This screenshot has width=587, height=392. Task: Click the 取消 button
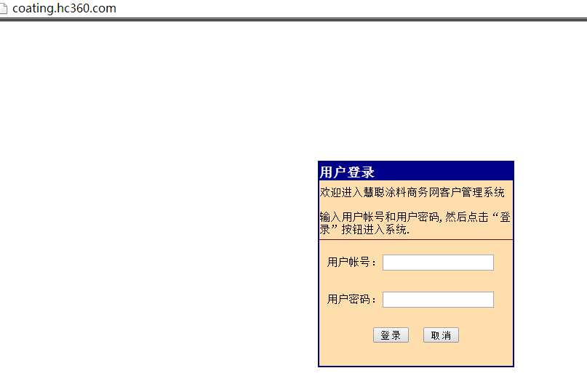point(441,335)
